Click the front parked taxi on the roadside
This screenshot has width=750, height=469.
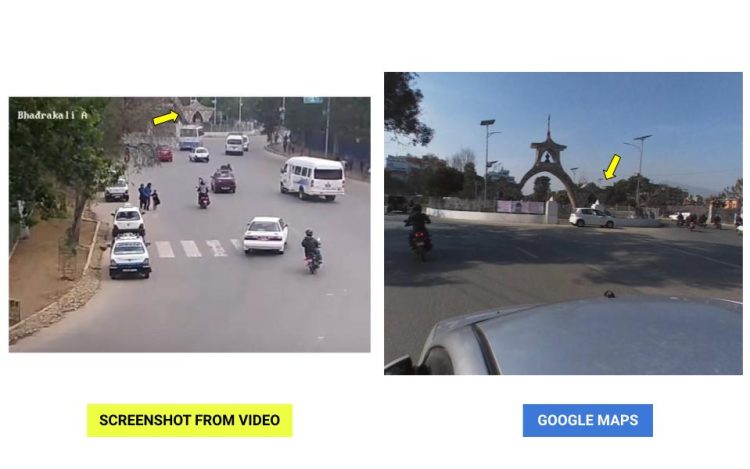click(130, 257)
